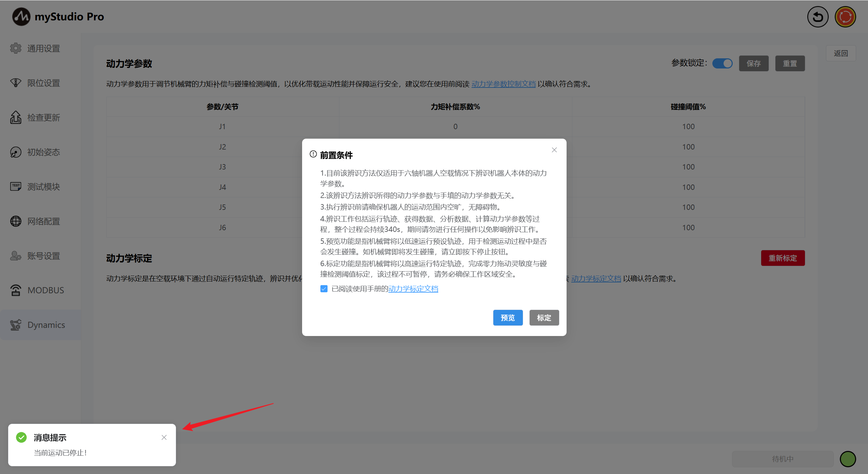The image size is (868, 474).
Task: Click green status indicator circle
Action: pos(848,459)
